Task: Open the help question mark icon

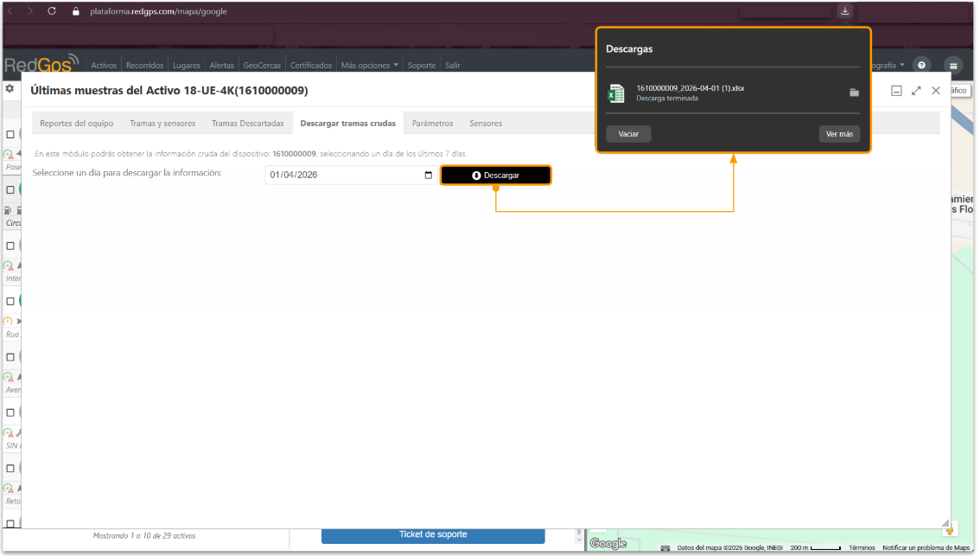Action: (x=921, y=65)
